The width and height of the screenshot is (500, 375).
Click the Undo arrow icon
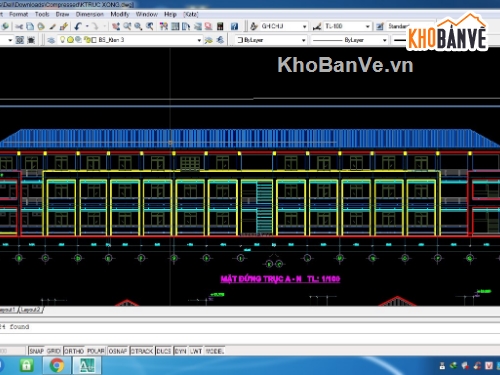click(x=78, y=26)
